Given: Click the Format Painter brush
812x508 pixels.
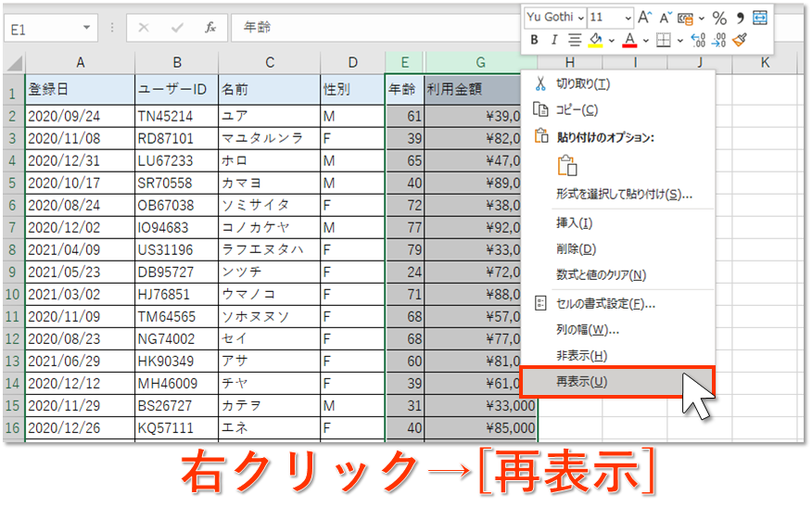Looking at the screenshot, I should point(740,40).
